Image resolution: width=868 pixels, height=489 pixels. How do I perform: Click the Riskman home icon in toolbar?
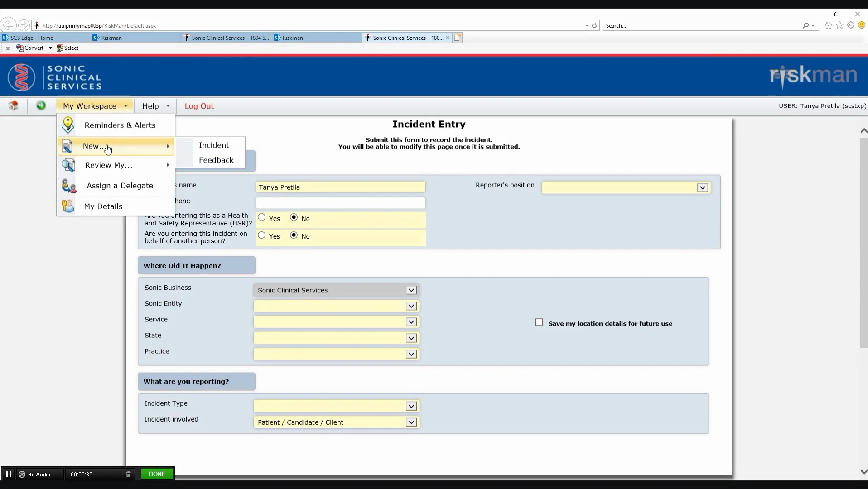click(x=14, y=105)
